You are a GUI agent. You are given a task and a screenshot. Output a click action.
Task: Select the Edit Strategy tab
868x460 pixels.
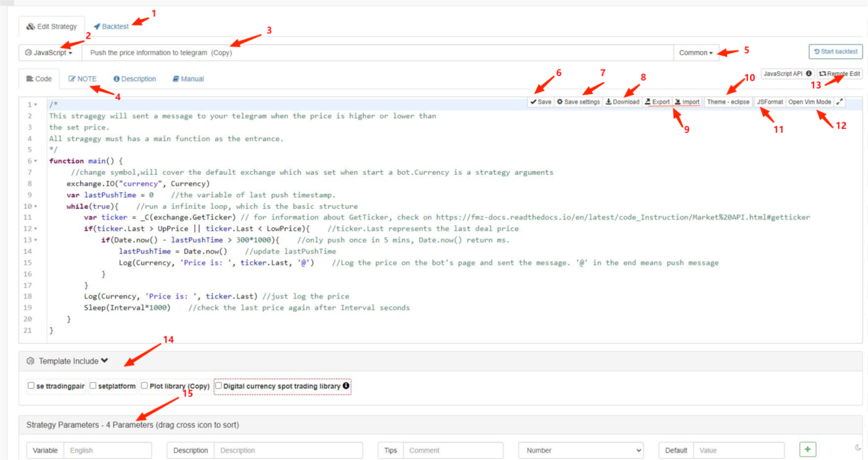(x=52, y=27)
